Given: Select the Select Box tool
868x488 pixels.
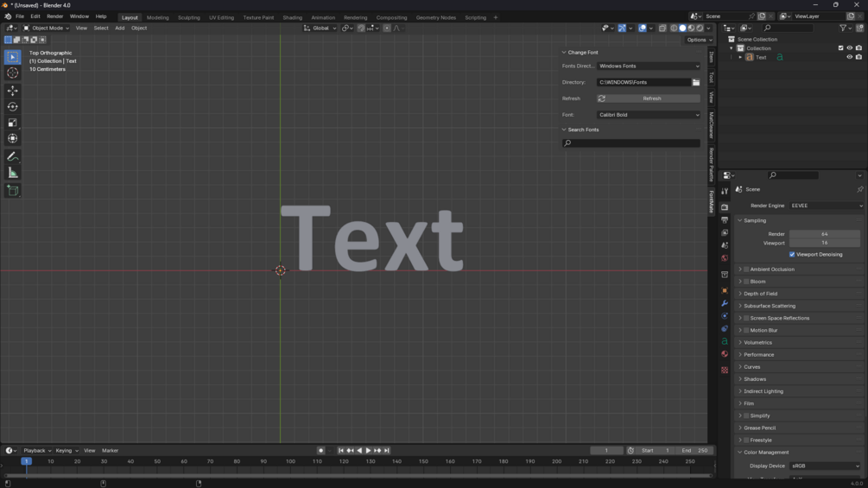Looking at the screenshot, I should tap(13, 57).
